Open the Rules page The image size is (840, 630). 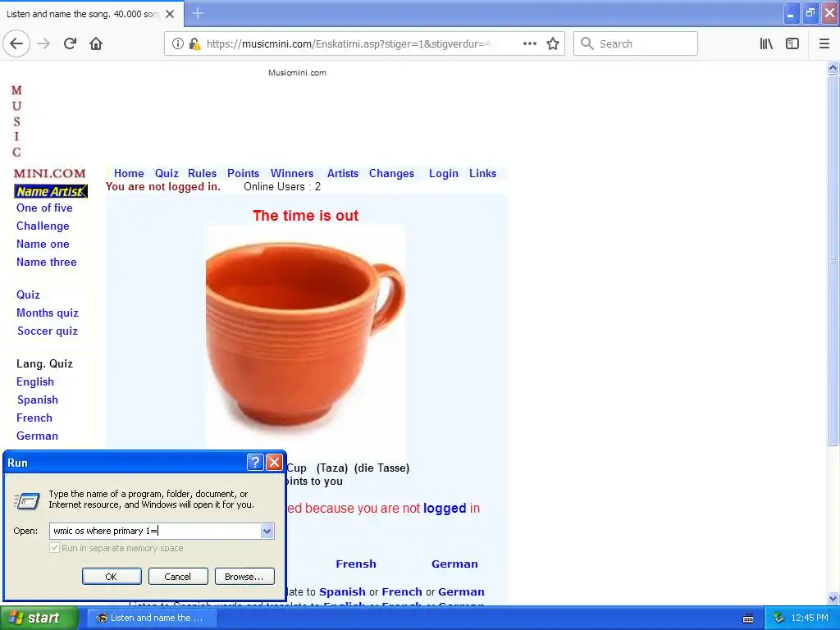(x=202, y=174)
